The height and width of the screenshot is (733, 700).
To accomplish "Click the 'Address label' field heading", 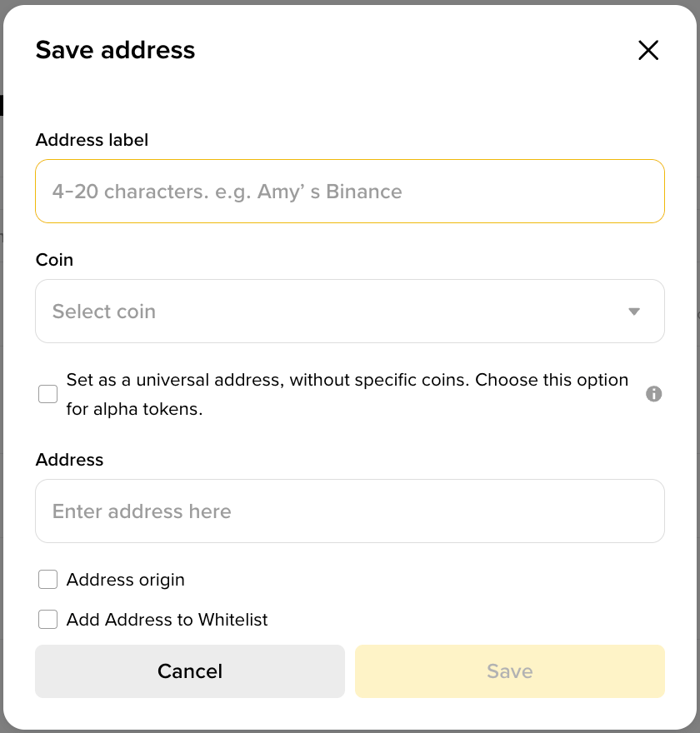I will click(x=92, y=140).
